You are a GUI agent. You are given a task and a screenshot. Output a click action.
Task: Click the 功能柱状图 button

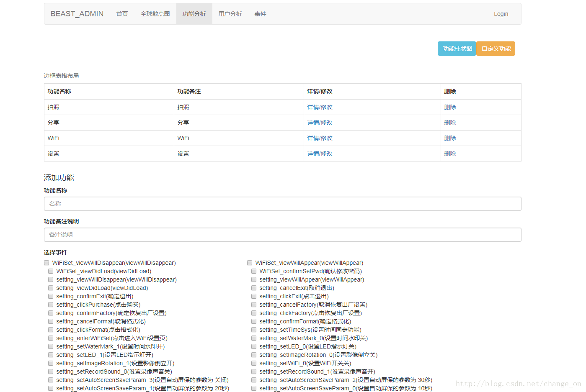coord(457,49)
